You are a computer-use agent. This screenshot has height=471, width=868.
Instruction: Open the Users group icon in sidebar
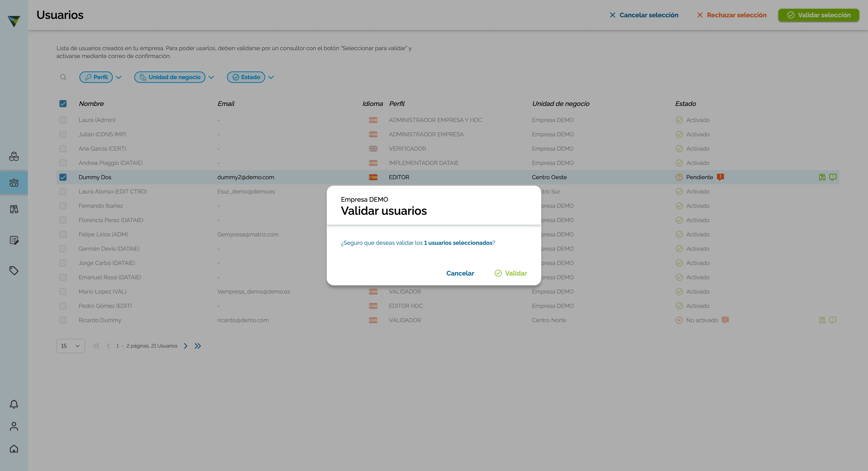[14, 183]
